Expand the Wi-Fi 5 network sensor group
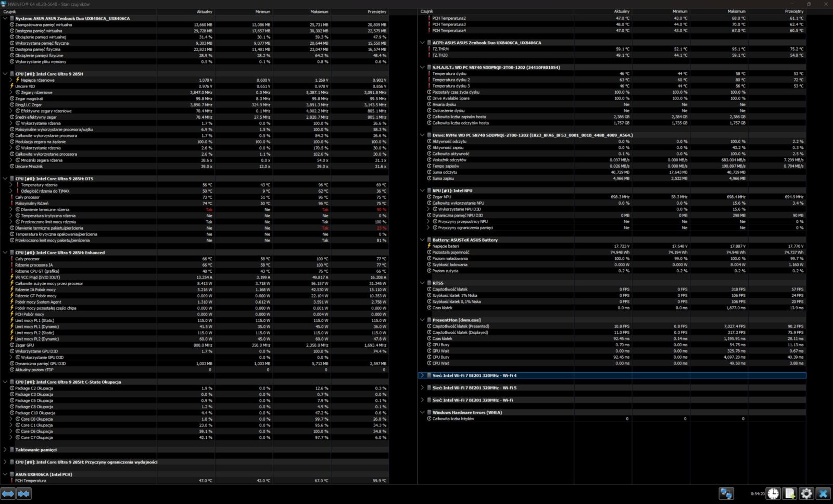The width and height of the screenshot is (833, 504). tap(422, 388)
